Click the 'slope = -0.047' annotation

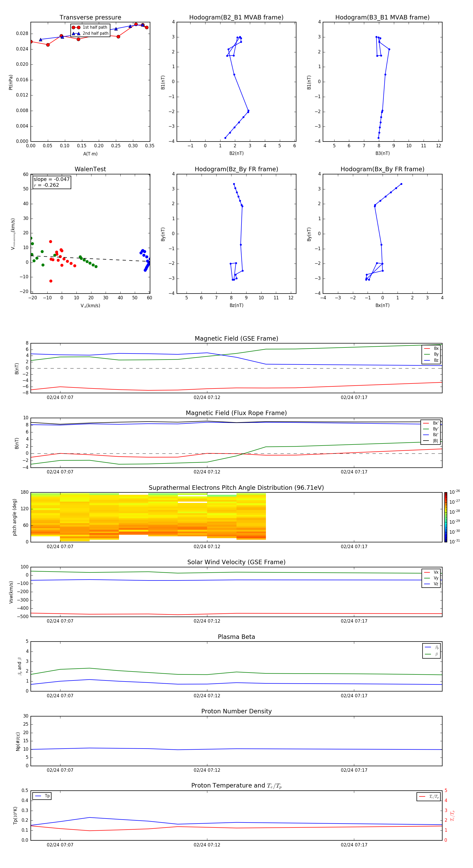52,179
